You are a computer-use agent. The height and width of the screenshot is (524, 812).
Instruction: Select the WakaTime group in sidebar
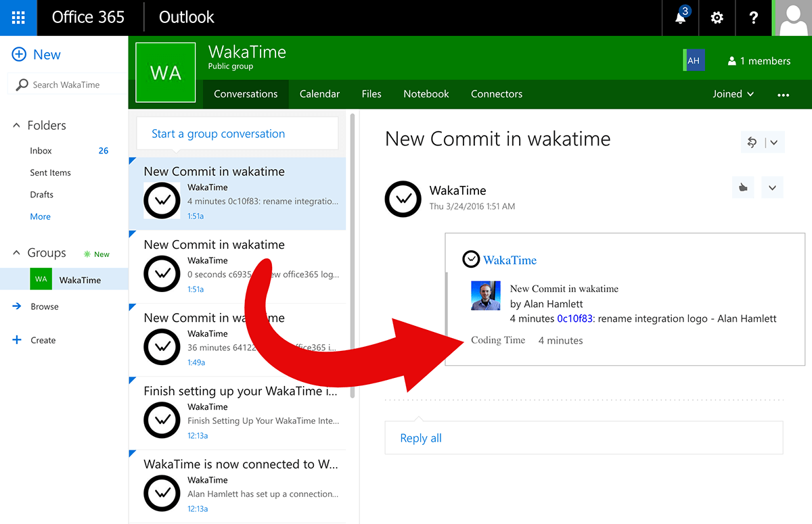tap(64, 279)
